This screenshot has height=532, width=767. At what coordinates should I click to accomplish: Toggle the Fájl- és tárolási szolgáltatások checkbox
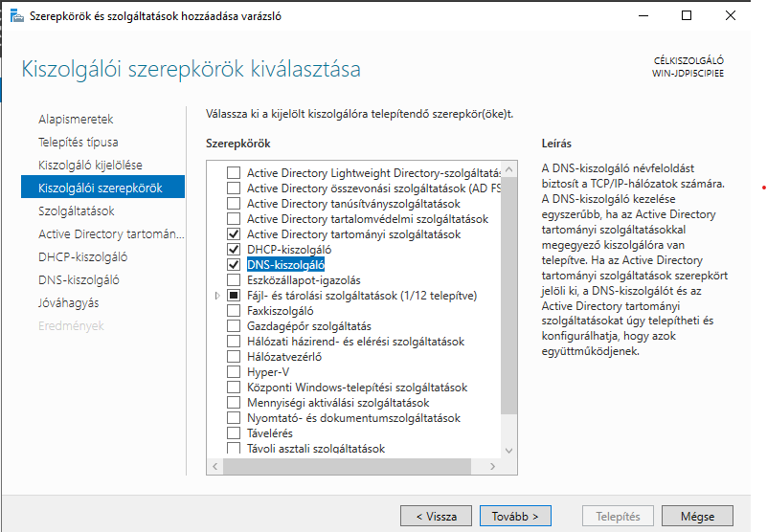(x=233, y=296)
